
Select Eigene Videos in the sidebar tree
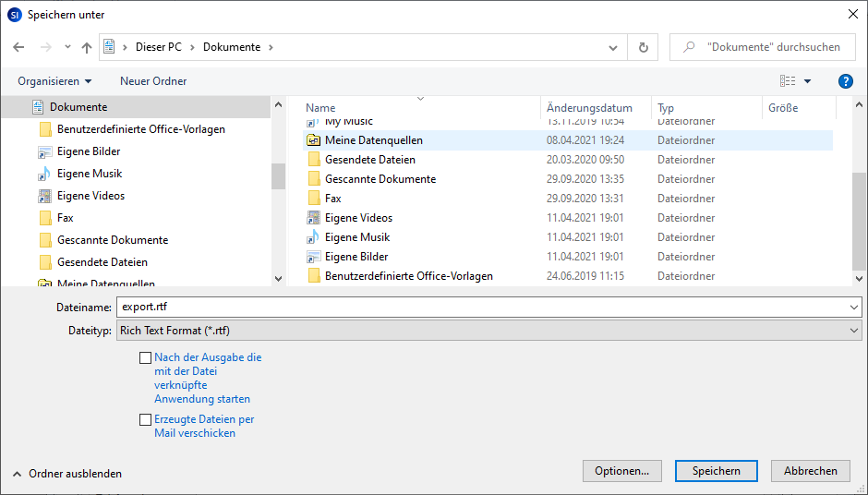coord(90,196)
